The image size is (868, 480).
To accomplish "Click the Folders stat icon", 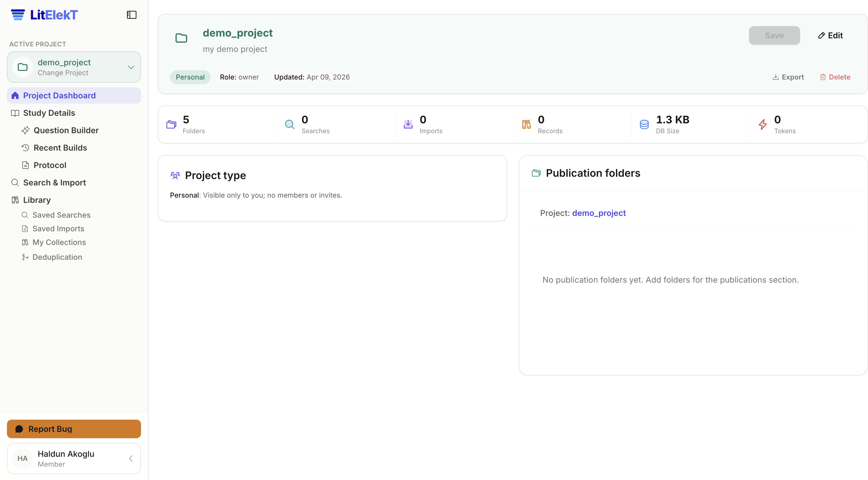I will coord(171,124).
